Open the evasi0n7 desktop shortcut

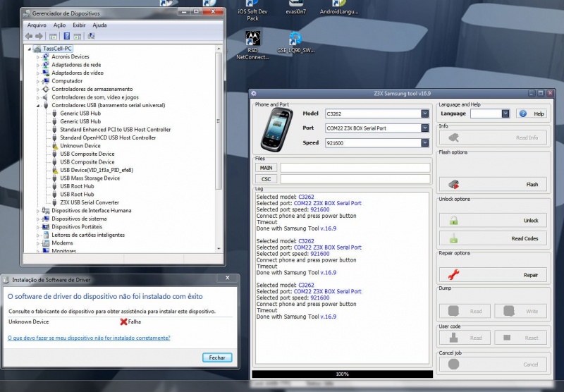[295, 7]
